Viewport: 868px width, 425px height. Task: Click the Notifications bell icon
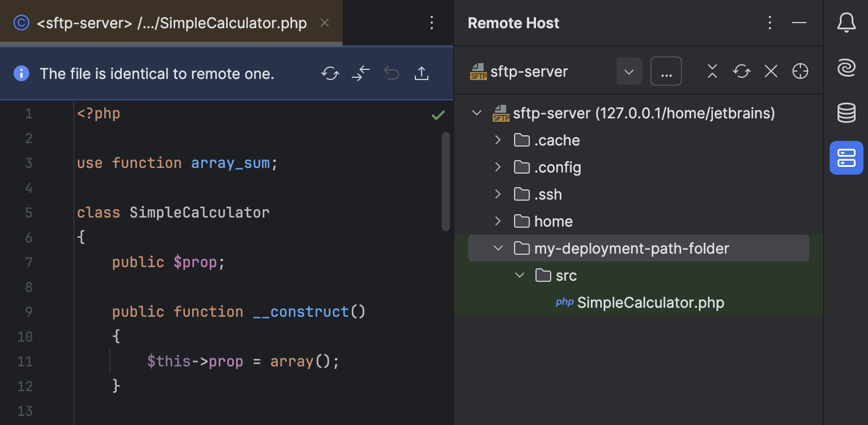point(847,23)
